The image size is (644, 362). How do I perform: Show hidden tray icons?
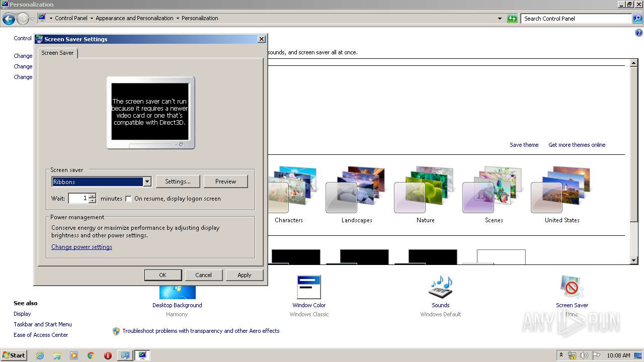click(x=561, y=355)
